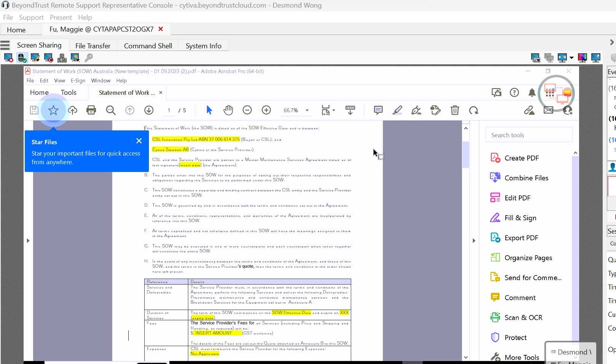Click the fit page width tool icon

tap(326, 110)
